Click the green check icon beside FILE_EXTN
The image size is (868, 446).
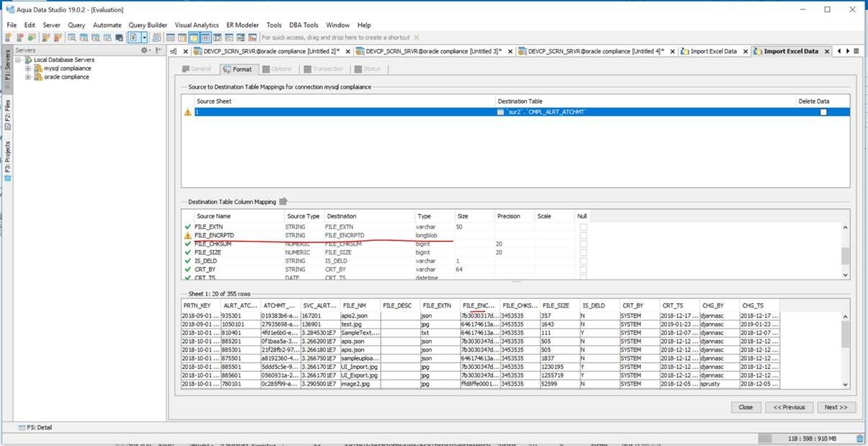[x=188, y=227]
